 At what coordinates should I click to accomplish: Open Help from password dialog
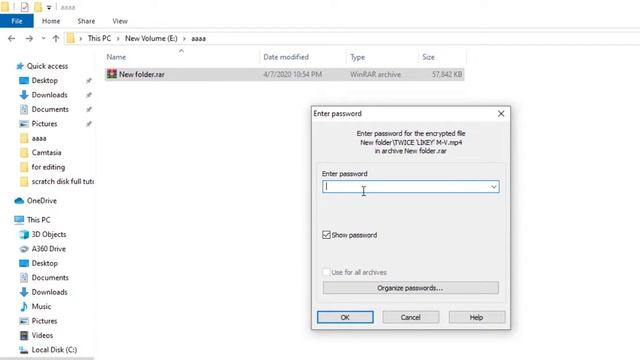pyautogui.click(x=476, y=317)
